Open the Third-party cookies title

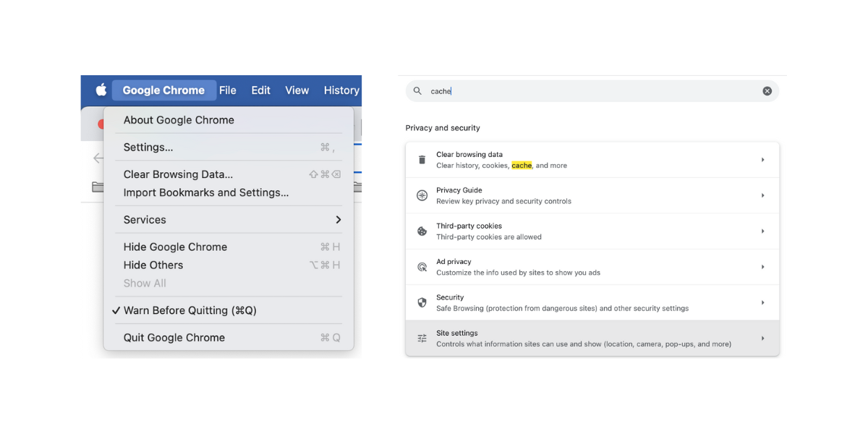[469, 226]
